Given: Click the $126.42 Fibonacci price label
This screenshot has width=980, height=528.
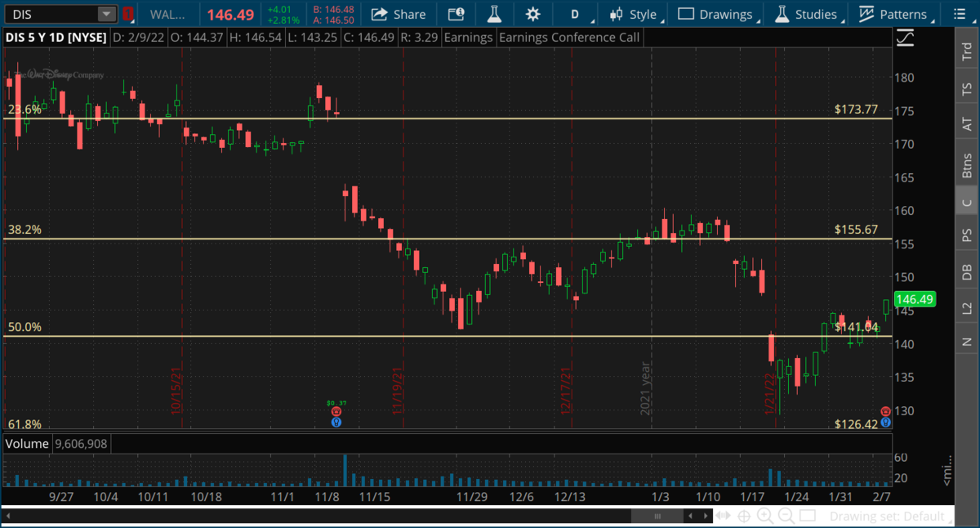Looking at the screenshot, I should (856, 424).
